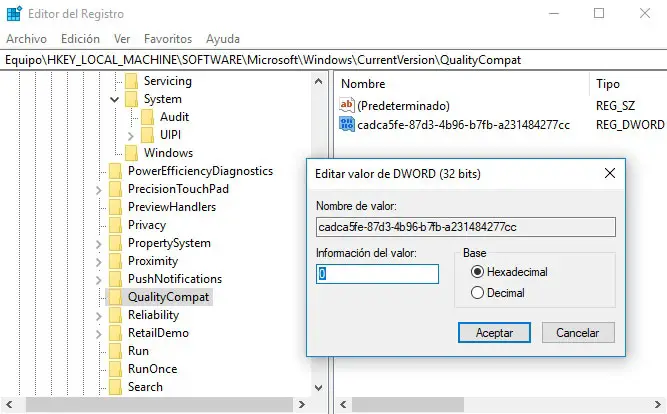Select the Decimal base option
The width and height of the screenshot is (667, 414).
pos(477,293)
